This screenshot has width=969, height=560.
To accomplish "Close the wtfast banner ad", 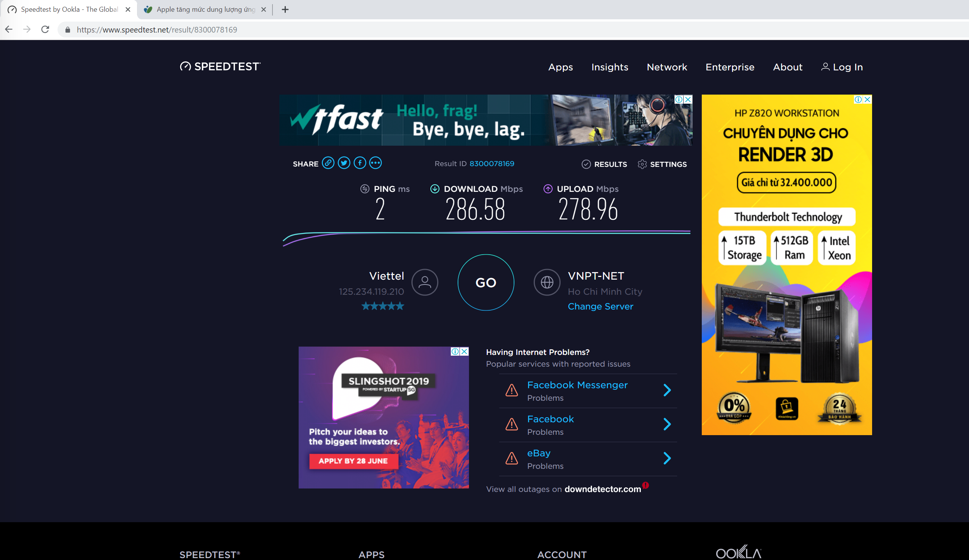I will click(x=688, y=100).
